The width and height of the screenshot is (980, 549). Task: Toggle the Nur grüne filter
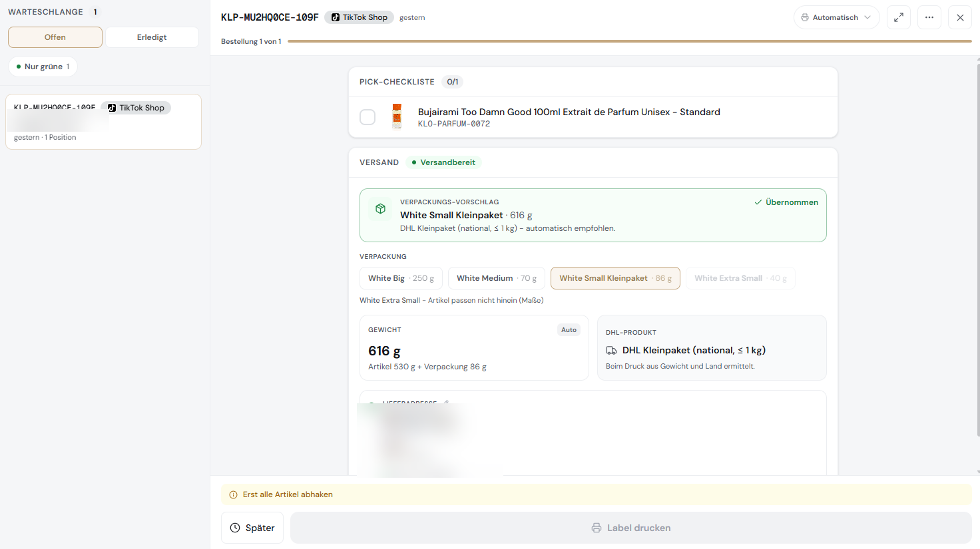click(x=43, y=67)
